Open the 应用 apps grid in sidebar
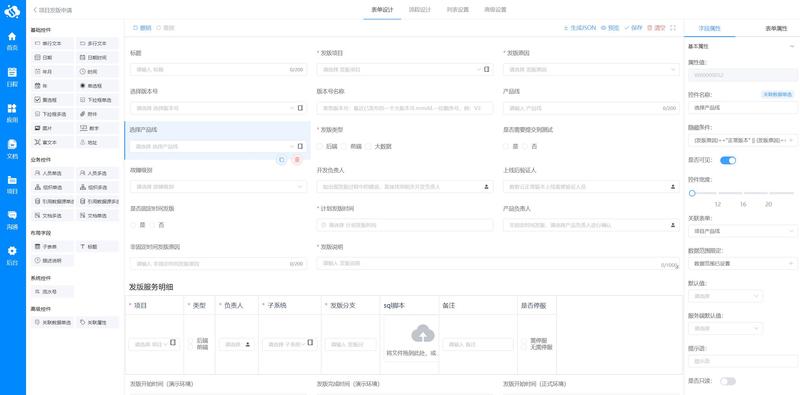This screenshot has height=395, width=800. (12, 113)
